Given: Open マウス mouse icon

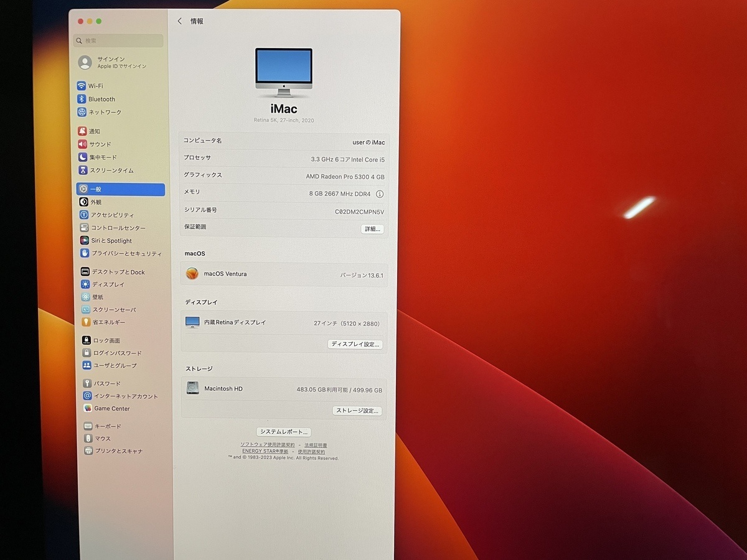Looking at the screenshot, I should click(x=88, y=438).
